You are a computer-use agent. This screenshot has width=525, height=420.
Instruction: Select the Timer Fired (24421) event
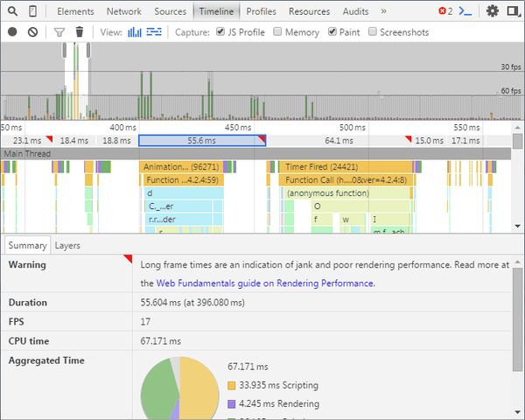346,167
